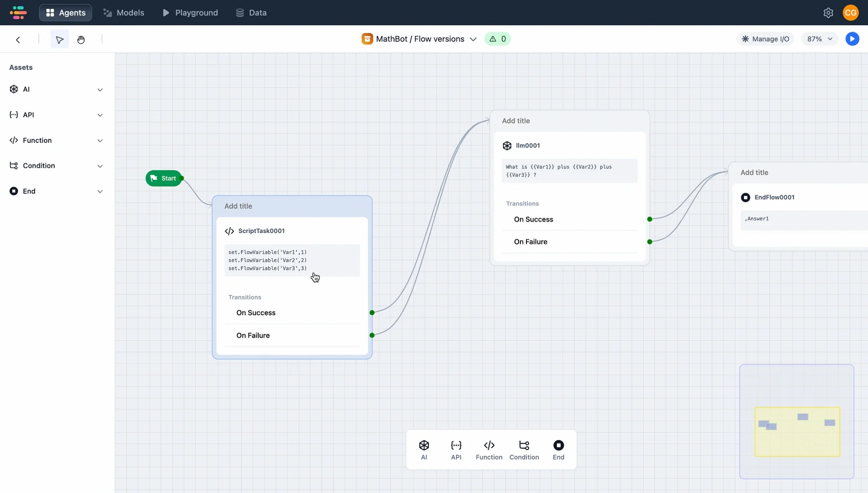Switch to the Models tab
868x493 pixels.
point(124,12)
